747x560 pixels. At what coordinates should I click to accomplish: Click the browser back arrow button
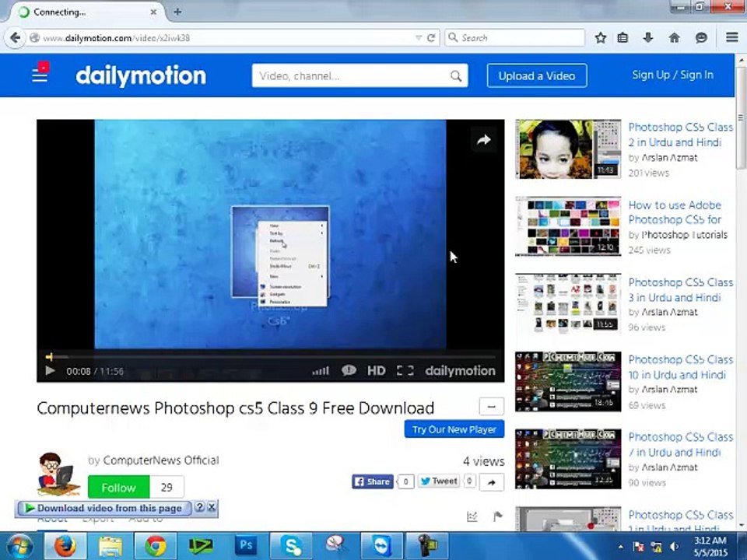(x=15, y=37)
